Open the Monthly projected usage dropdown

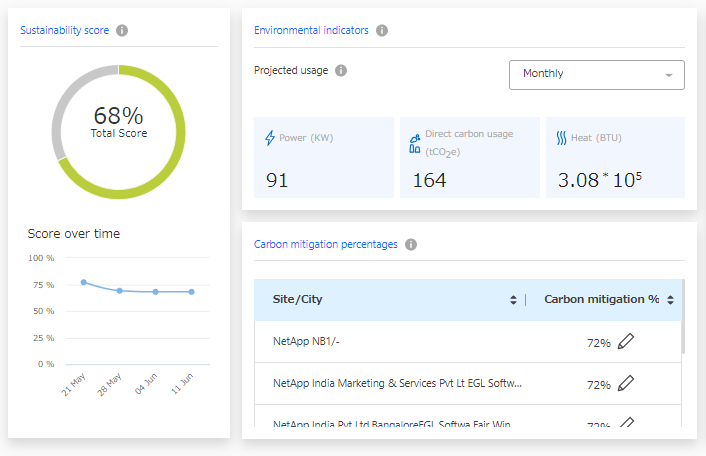click(x=596, y=74)
